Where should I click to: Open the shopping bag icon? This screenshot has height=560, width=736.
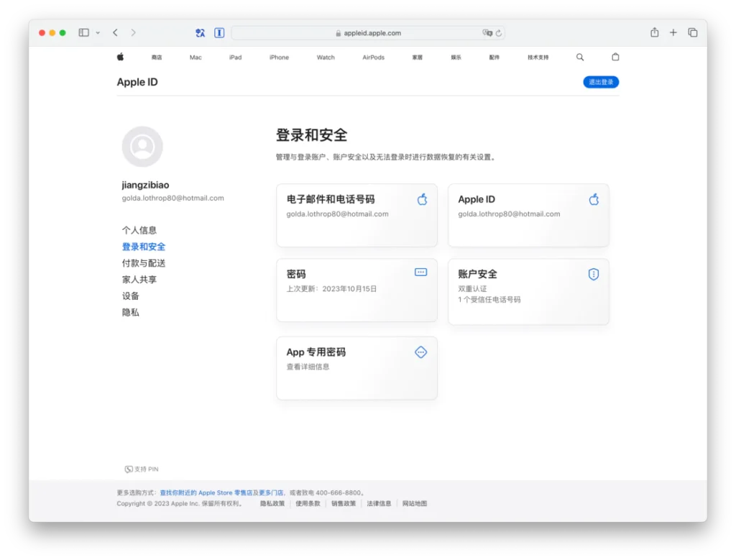(615, 57)
